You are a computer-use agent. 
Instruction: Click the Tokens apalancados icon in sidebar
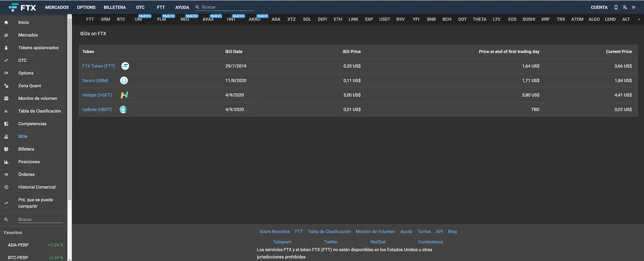[x=6, y=47]
